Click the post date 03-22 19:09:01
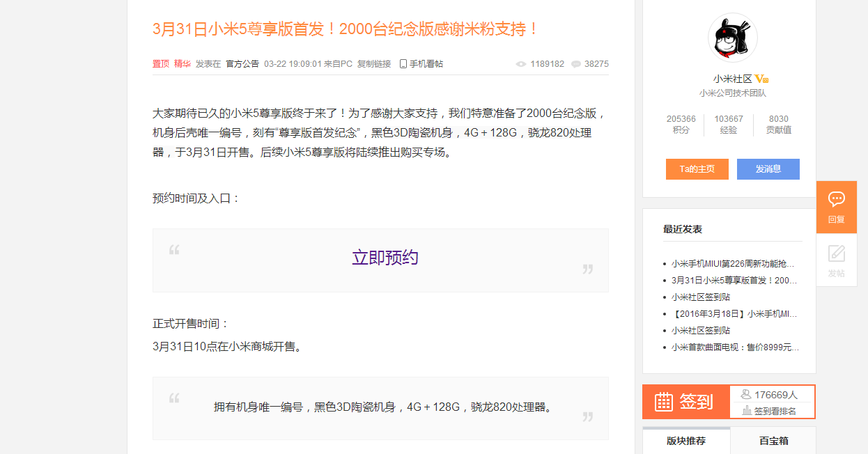 293,64
